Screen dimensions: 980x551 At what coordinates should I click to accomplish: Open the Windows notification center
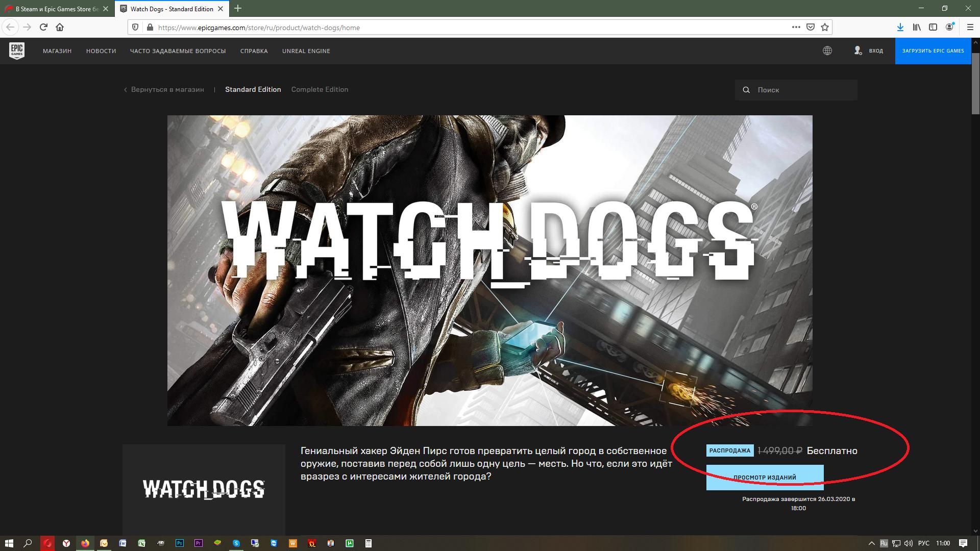963,543
